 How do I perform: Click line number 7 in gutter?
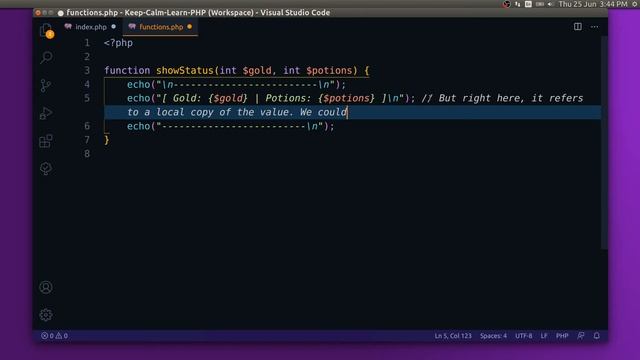[87, 140]
